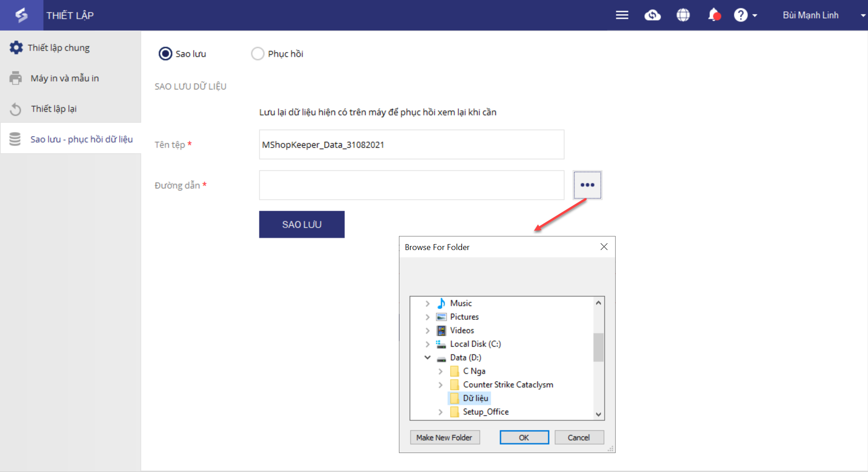
Task: Click the database icon for Sao lưu
Action: (15, 139)
